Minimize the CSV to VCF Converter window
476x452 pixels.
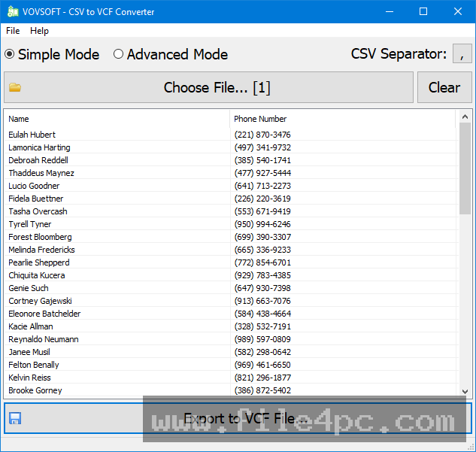tap(390, 11)
